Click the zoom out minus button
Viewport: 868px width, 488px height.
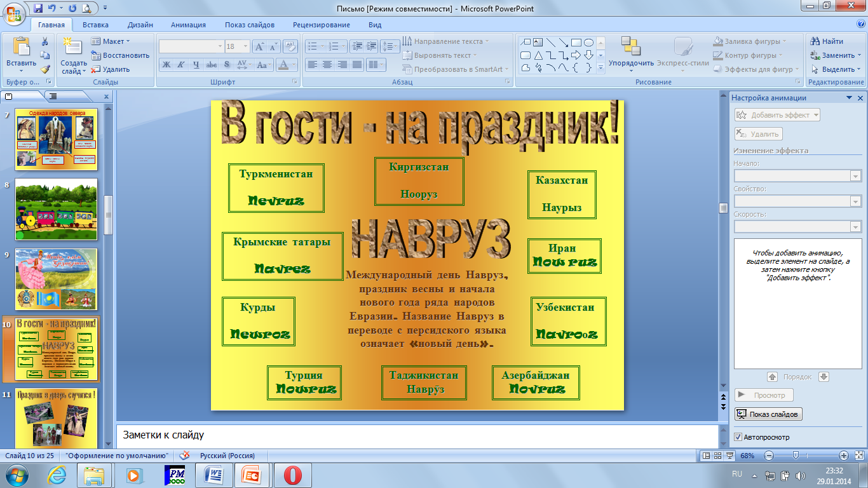tap(769, 456)
